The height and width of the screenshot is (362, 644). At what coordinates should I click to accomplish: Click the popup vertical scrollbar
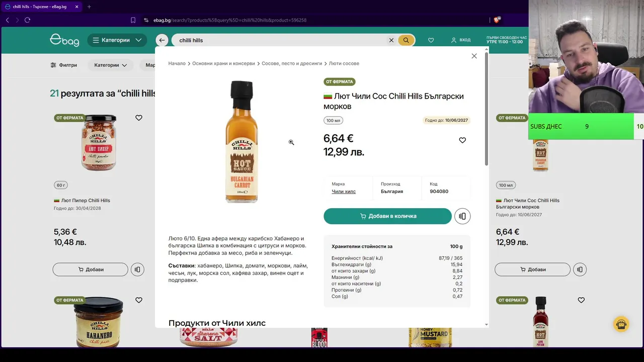[x=486, y=108]
